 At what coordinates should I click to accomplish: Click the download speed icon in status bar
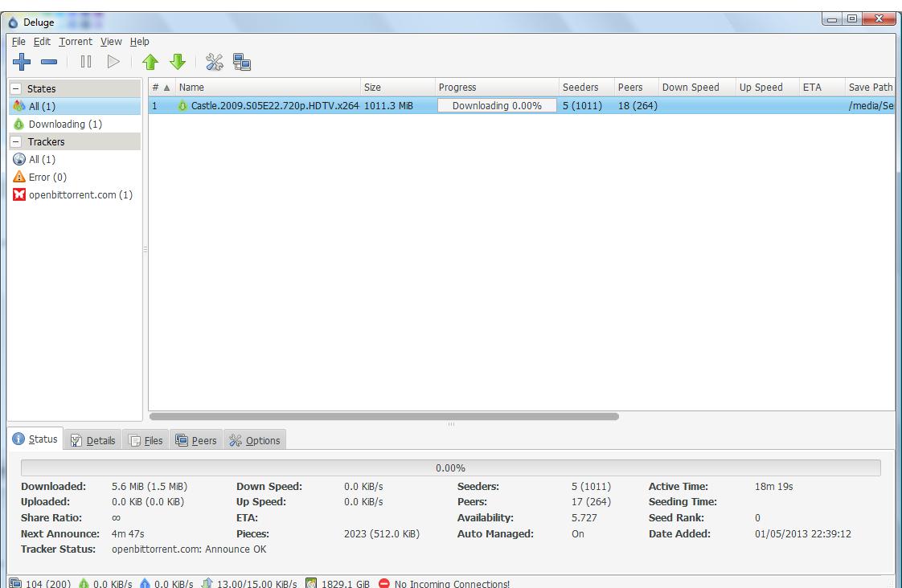(84, 583)
